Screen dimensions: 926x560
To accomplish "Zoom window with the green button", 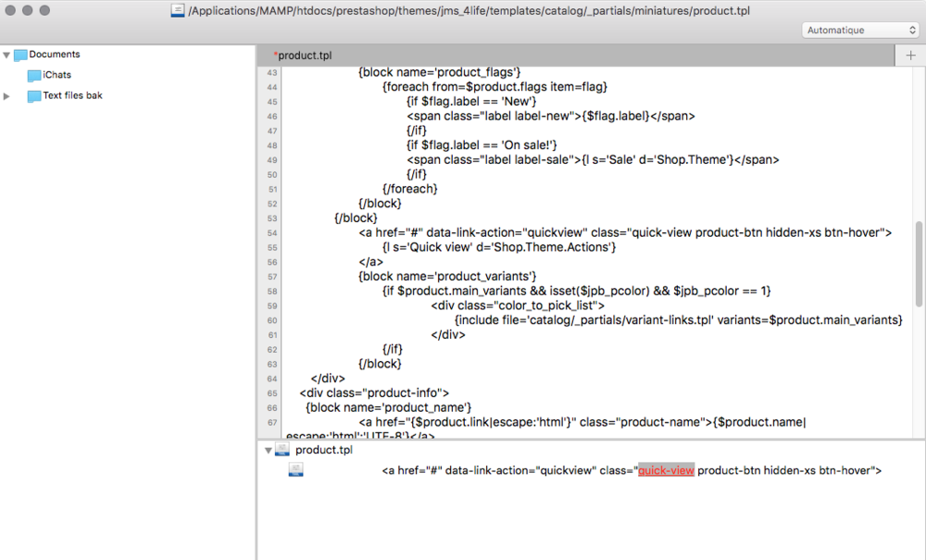I will point(44,10).
